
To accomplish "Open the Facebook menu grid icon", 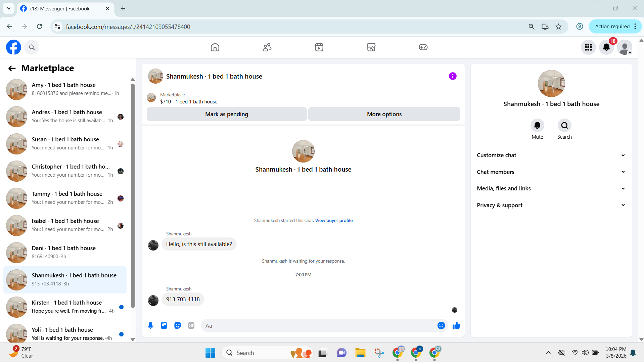I will pyautogui.click(x=588, y=47).
